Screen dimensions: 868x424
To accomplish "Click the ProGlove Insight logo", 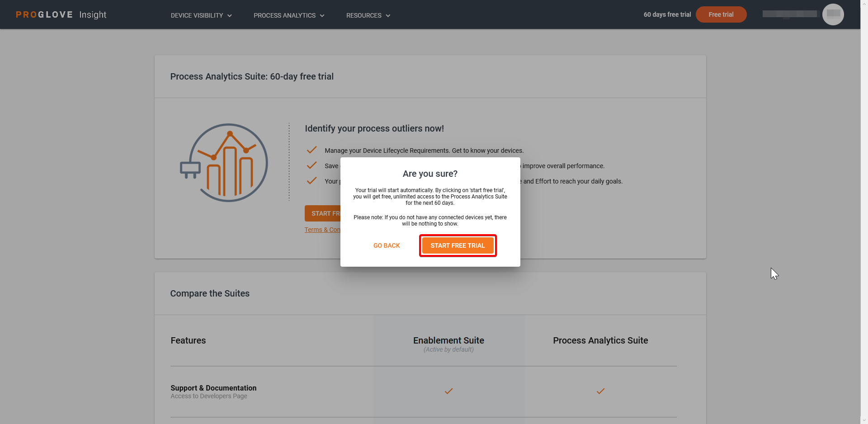I will click(61, 14).
